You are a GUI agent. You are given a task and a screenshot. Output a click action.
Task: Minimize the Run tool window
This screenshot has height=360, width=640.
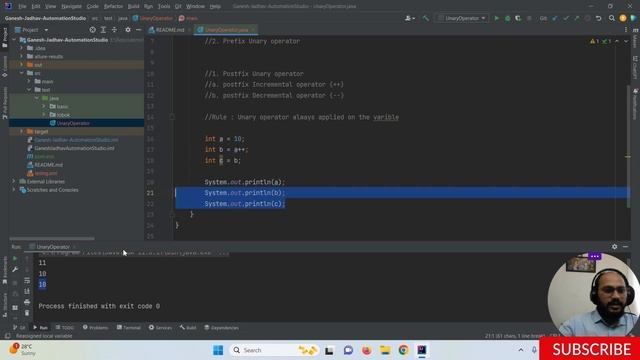[x=625, y=247]
